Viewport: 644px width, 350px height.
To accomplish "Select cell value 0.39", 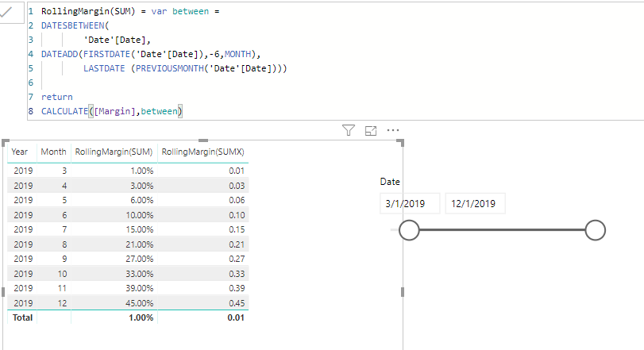I will pos(237,288).
